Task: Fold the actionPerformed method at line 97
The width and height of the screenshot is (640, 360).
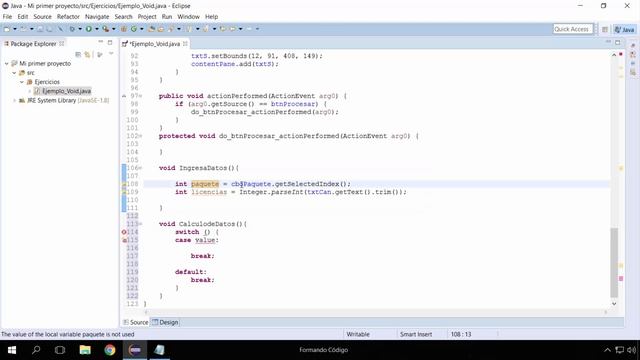Action: [x=141, y=96]
